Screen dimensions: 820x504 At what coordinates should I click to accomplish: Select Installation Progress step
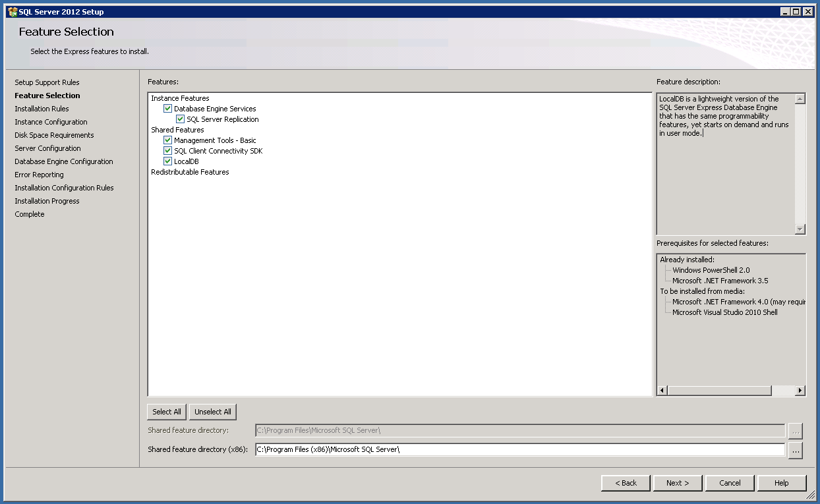pos(47,201)
